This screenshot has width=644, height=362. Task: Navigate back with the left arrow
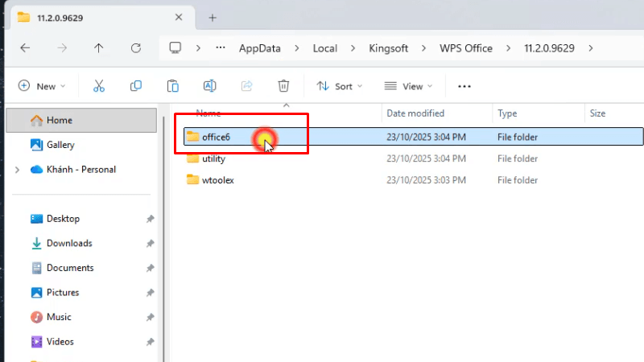point(25,48)
